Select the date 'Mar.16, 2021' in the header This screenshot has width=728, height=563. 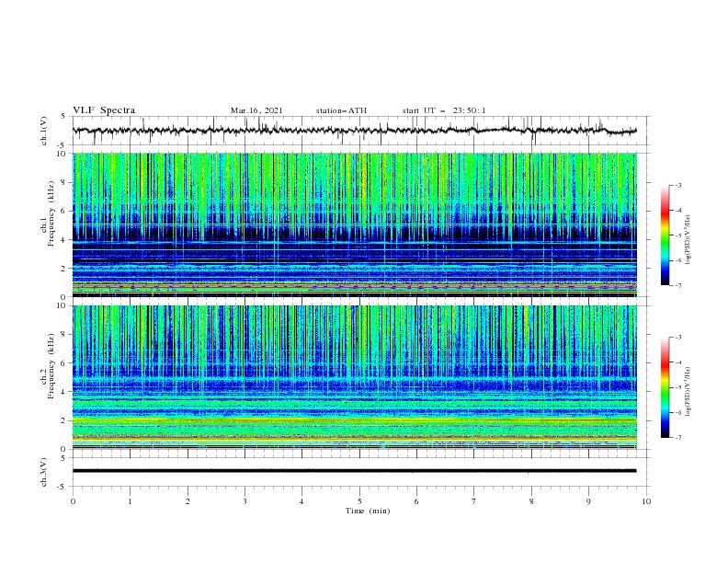(x=256, y=110)
